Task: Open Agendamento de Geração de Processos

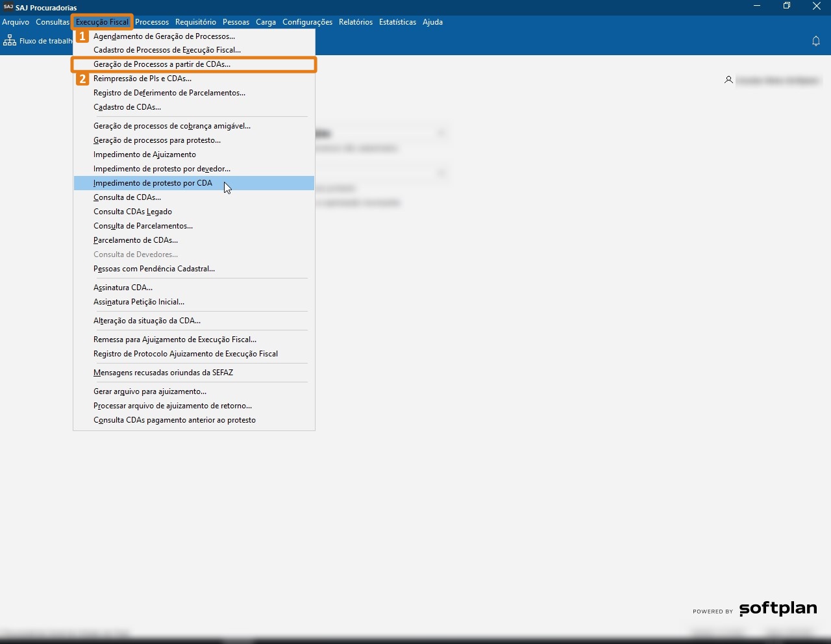Action: coord(164,36)
